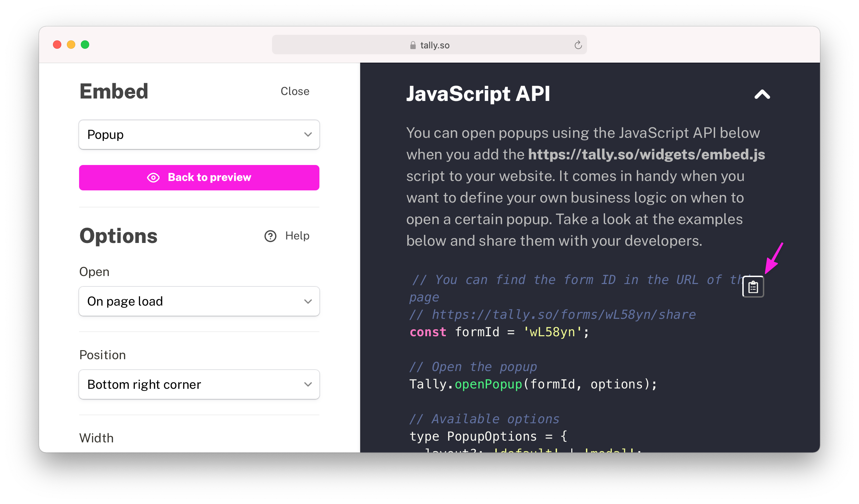Click the tally.so address bar
This screenshot has width=859, height=504.
[x=429, y=45]
